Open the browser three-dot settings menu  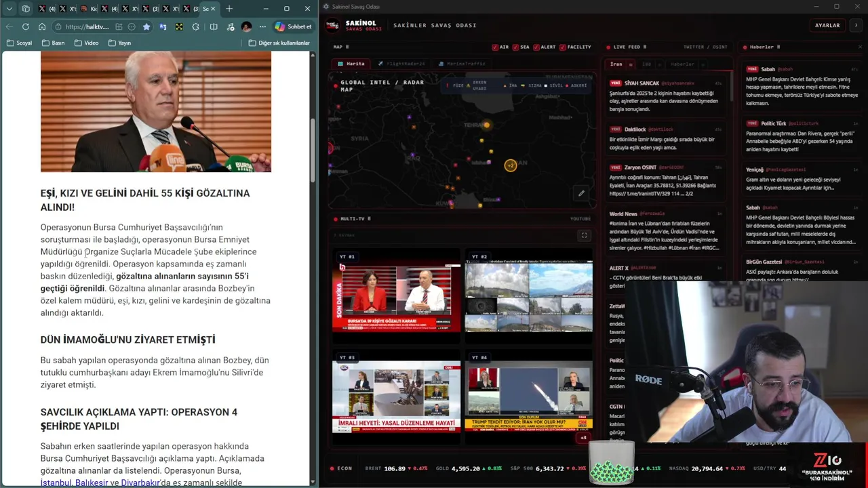[x=262, y=26]
